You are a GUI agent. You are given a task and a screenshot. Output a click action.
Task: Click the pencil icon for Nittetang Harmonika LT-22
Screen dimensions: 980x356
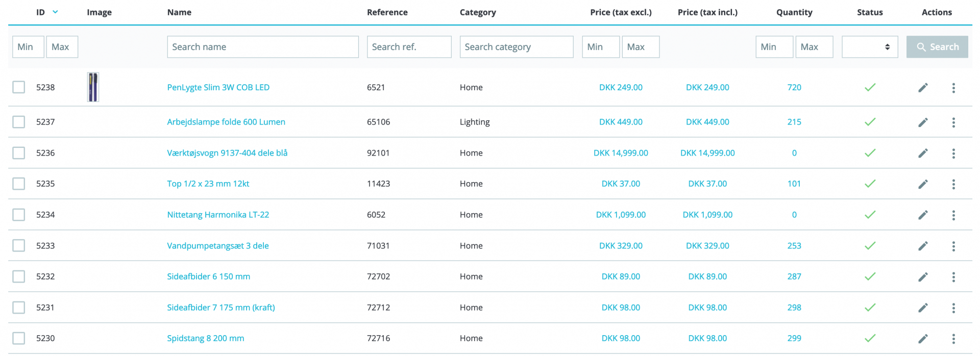[923, 215]
